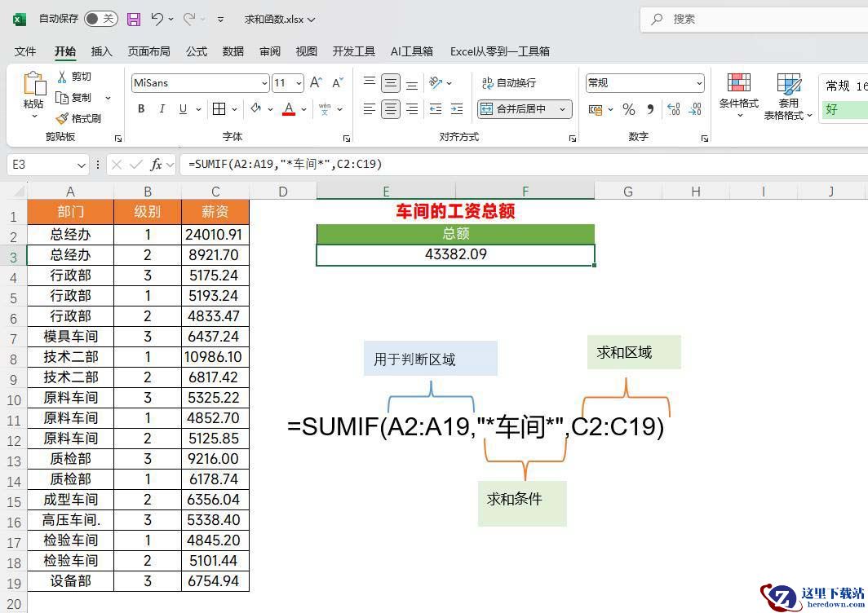
Task: Click the increase font size icon
Action: [x=316, y=82]
